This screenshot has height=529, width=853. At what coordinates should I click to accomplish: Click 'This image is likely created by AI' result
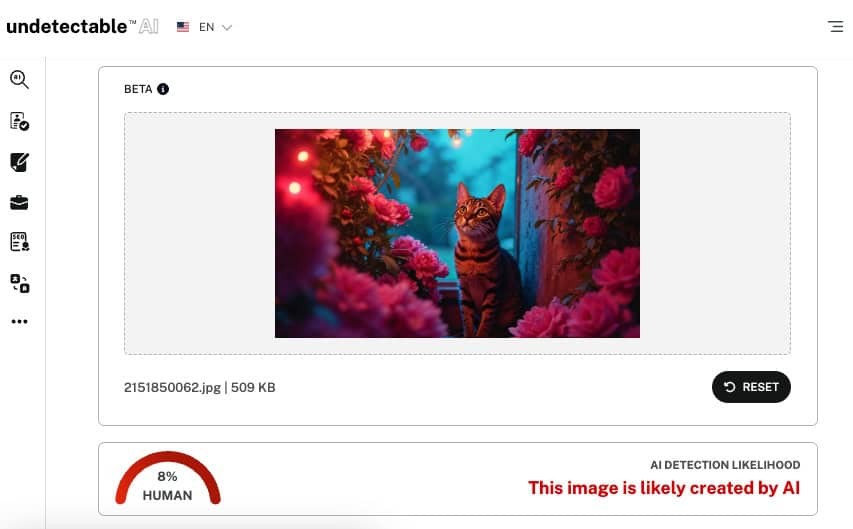click(x=664, y=488)
